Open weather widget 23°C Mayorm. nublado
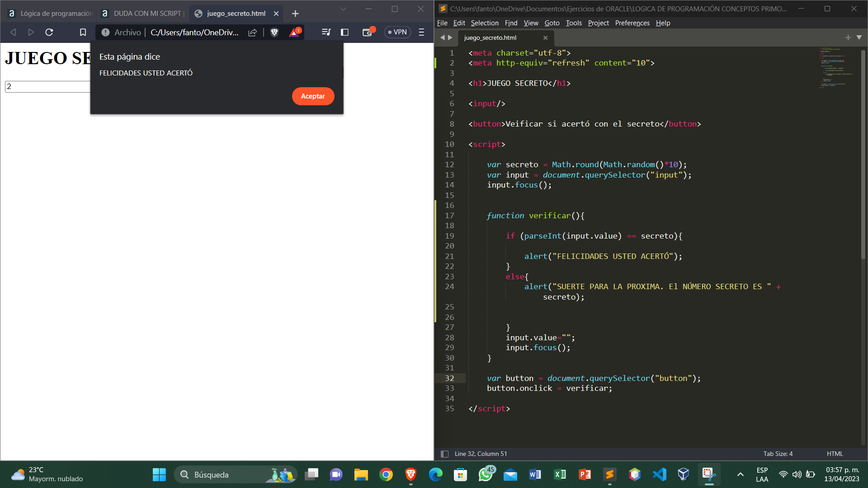The height and width of the screenshot is (488, 868). click(x=47, y=474)
